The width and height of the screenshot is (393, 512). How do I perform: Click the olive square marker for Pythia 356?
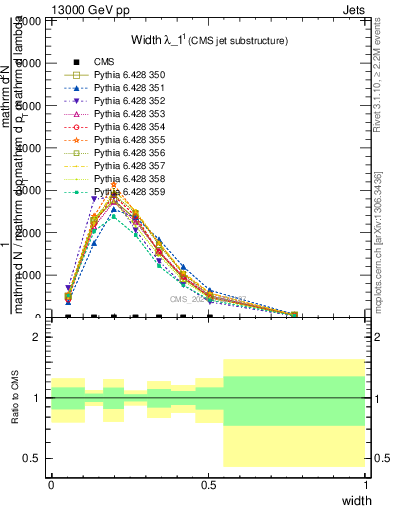76,153
